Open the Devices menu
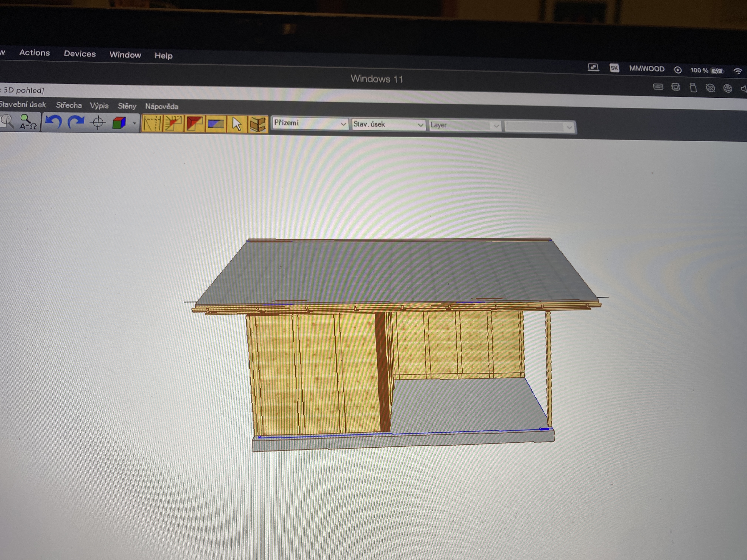This screenshot has width=747, height=560. [x=80, y=54]
